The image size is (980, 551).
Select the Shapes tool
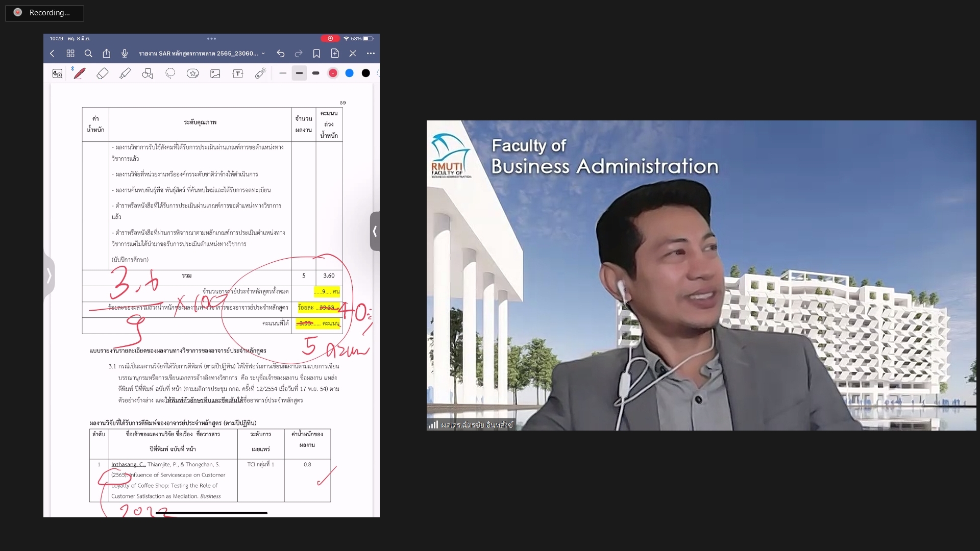coord(148,73)
